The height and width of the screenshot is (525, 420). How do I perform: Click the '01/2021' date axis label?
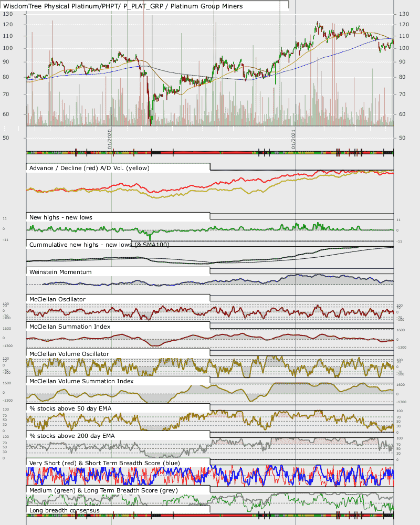click(293, 139)
